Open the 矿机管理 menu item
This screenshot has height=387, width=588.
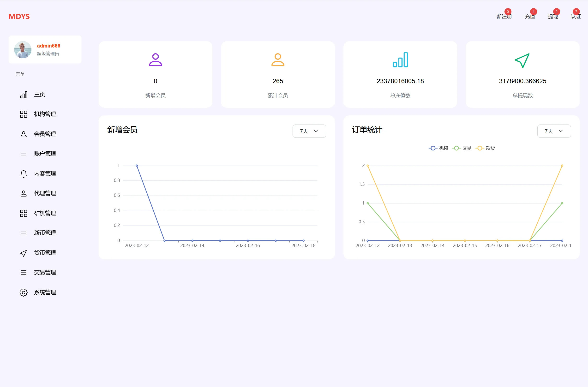tap(45, 213)
